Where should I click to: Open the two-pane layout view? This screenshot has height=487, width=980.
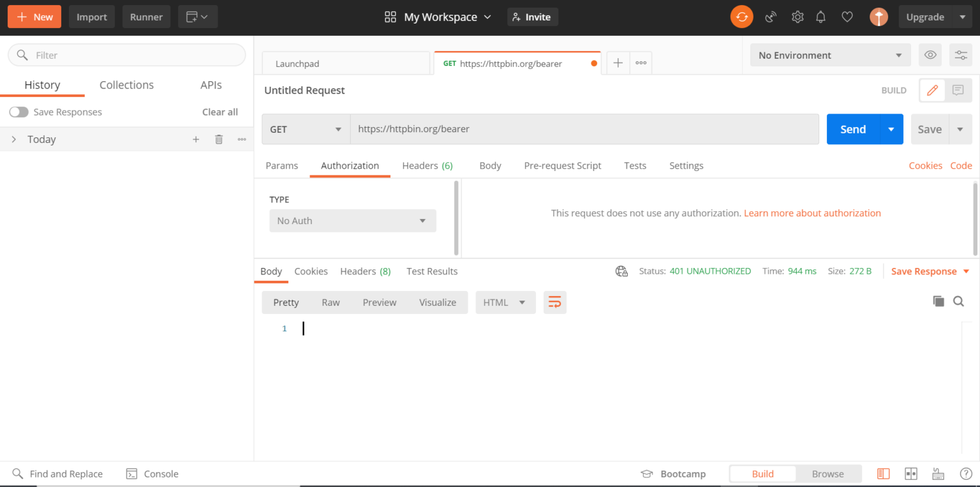[910, 474]
